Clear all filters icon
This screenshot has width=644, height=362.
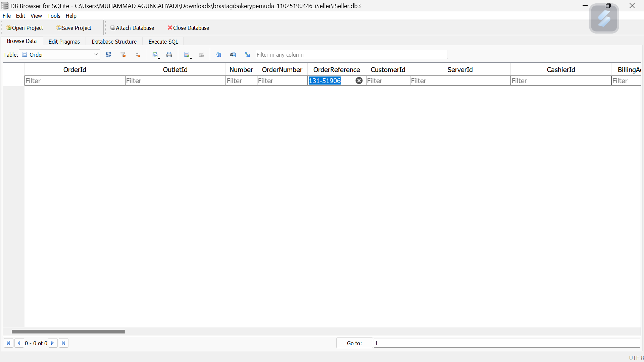123,55
